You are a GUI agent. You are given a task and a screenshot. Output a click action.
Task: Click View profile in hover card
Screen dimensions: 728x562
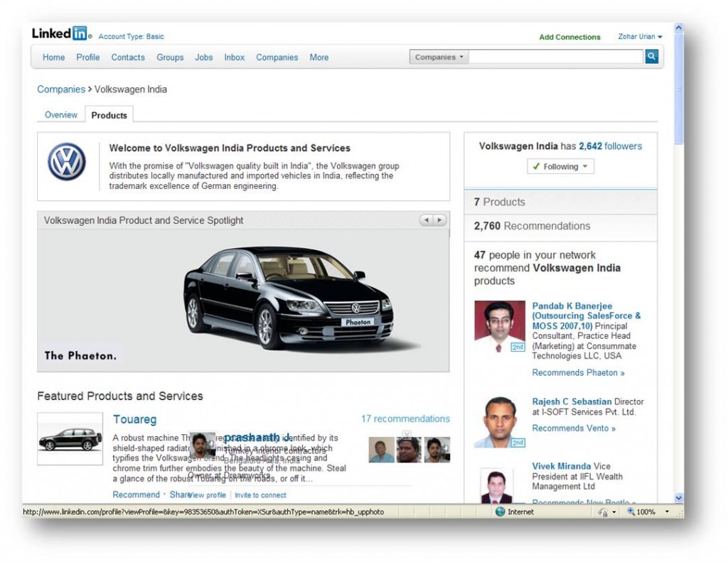207,495
